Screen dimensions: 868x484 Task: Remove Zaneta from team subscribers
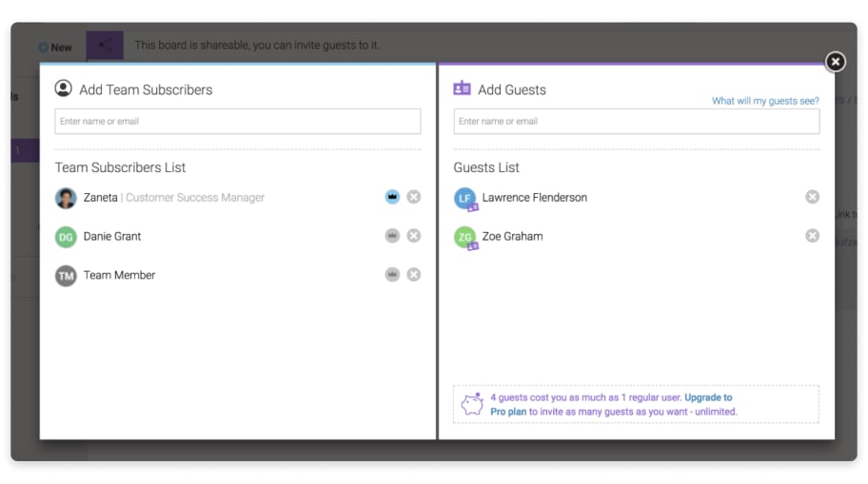tap(413, 197)
